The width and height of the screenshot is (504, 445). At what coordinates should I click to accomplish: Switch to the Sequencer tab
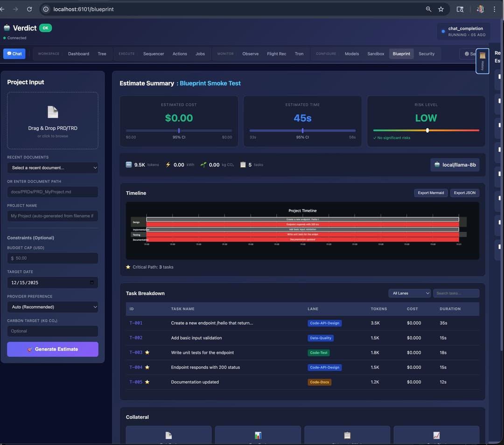pyautogui.click(x=154, y=54)
